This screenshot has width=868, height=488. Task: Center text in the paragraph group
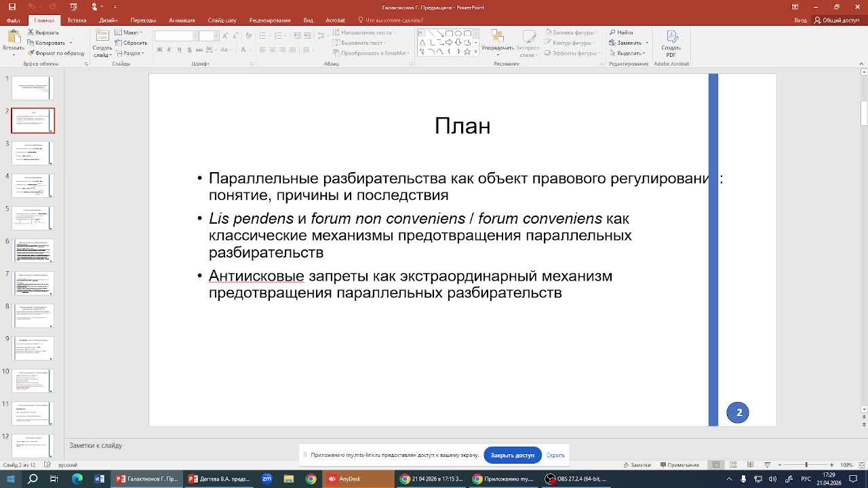pyautogui.click(x=273, y=49)
